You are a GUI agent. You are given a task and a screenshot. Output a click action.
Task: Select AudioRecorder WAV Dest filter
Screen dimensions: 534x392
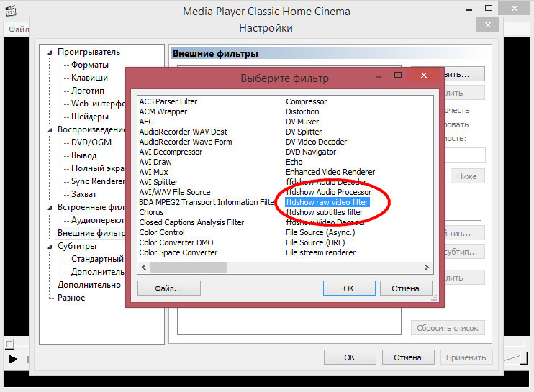click(x=184, y=132)
